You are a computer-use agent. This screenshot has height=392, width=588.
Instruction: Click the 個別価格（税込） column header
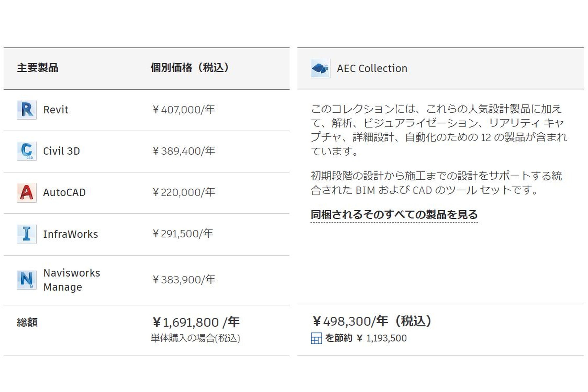click(190, 68)
